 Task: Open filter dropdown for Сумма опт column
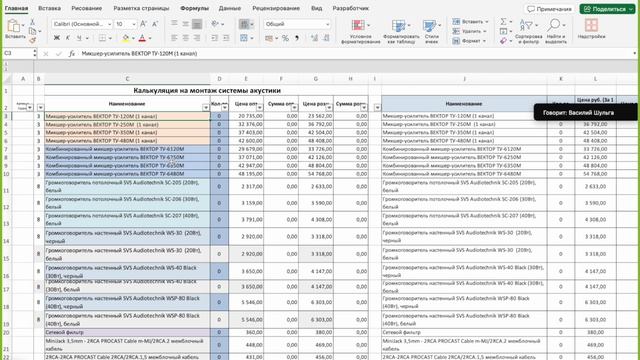click(294, 107)
